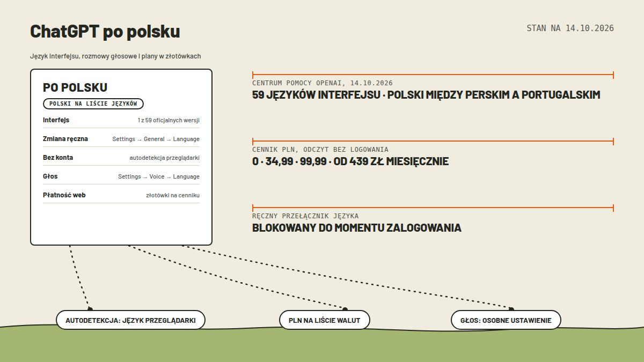Click "CENTRUM POMOCY OPENAI, 14.10.2026" caption

click(323, 83)
